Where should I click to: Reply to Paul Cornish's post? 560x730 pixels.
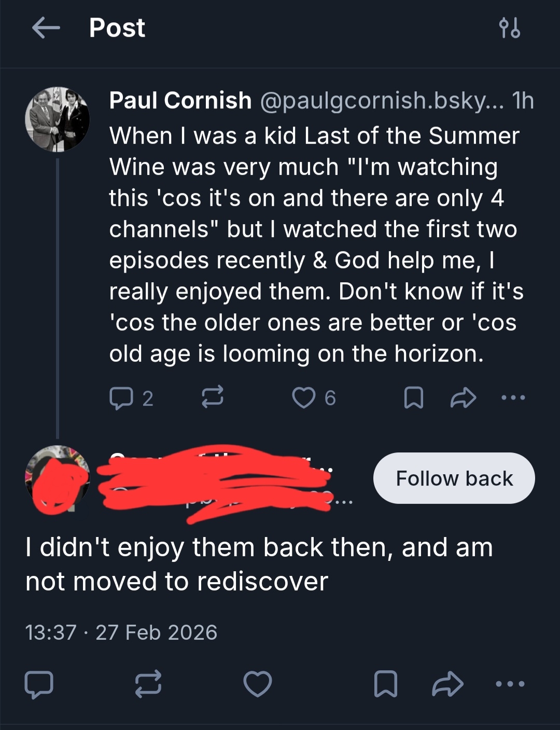120,398
